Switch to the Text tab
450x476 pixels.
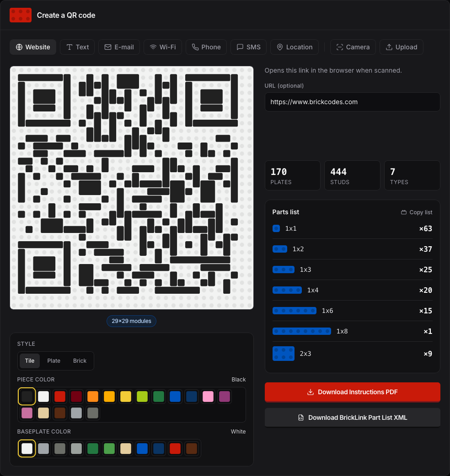click(x=77, y=47)
